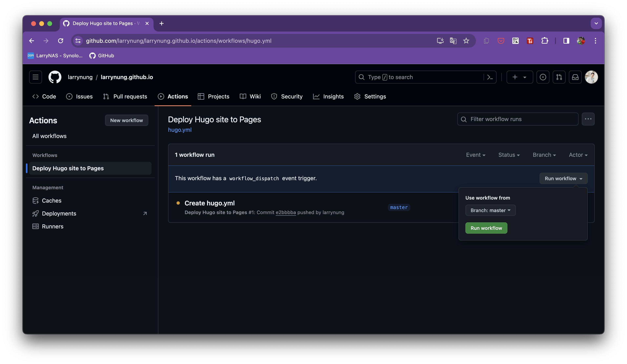Expand the Branch filter dropdown

click(x=544, y=155)
